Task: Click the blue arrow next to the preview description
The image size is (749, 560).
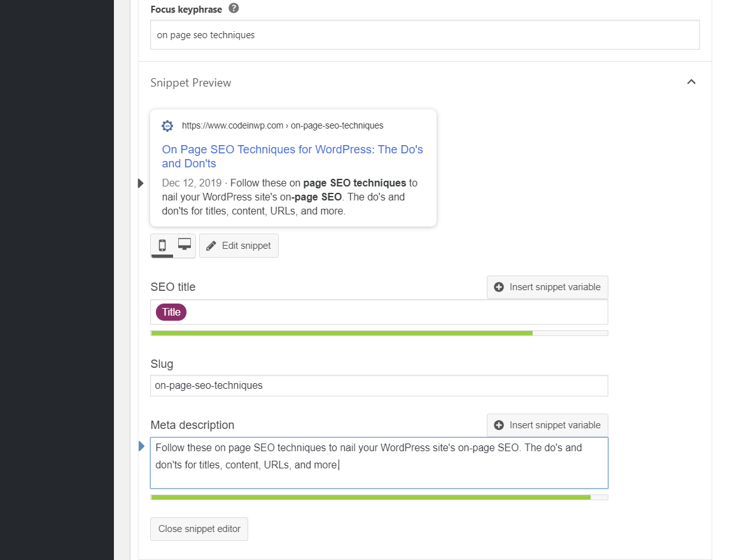Action: pyautogui.click(x=141, y=183)
